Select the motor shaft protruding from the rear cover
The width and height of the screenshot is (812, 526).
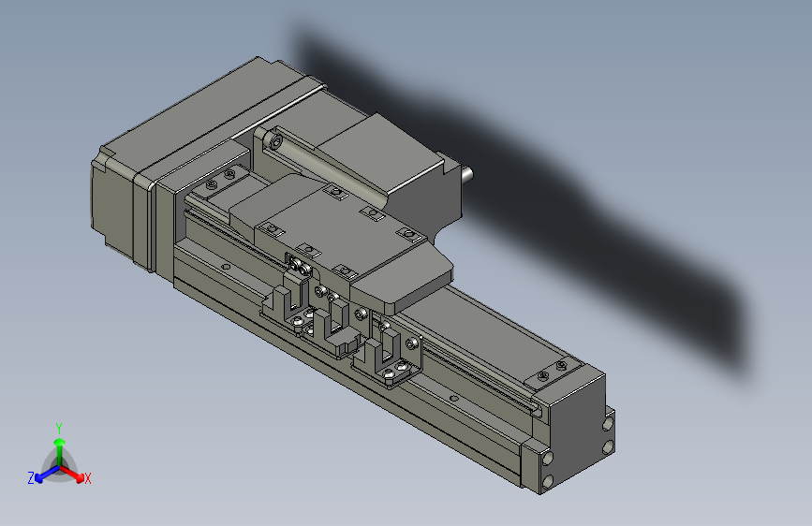pyautogui.click(x=466, y=173)
